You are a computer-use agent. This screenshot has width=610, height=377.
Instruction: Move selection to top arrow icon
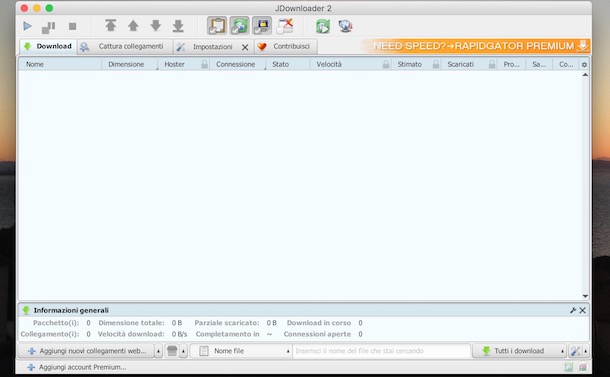point(110,26)
